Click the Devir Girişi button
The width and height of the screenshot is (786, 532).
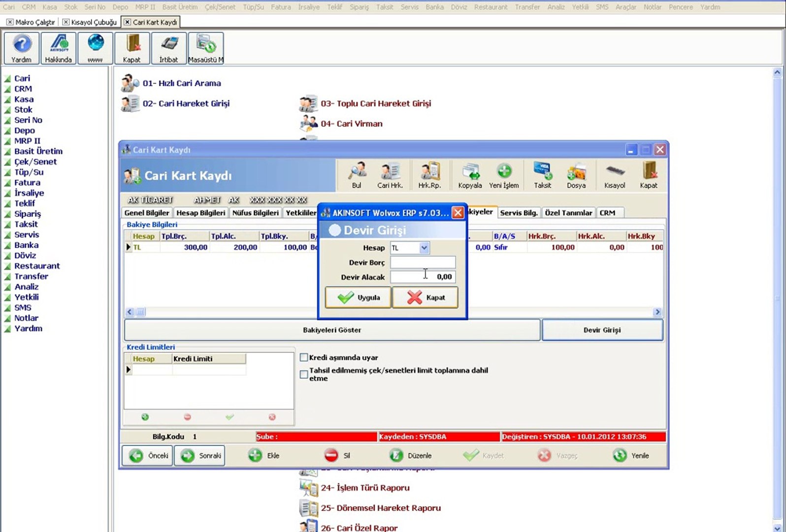point(602,330)
